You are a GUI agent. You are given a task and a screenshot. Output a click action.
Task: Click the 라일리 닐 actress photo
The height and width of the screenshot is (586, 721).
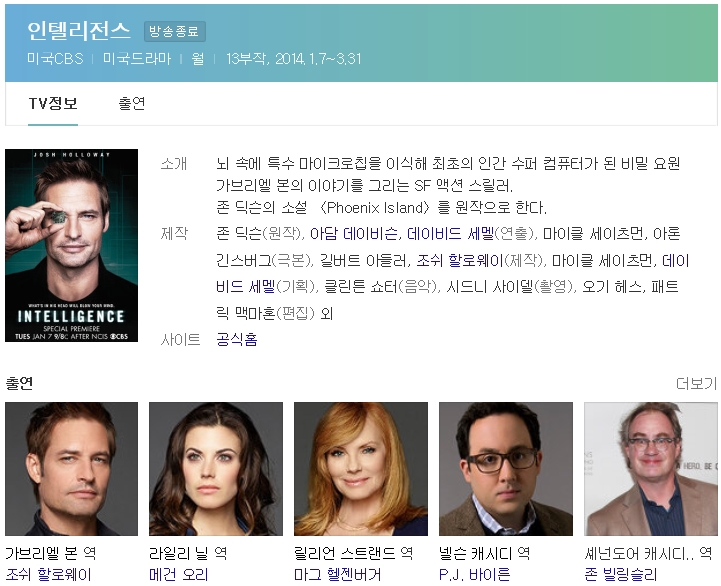point(216,469)
